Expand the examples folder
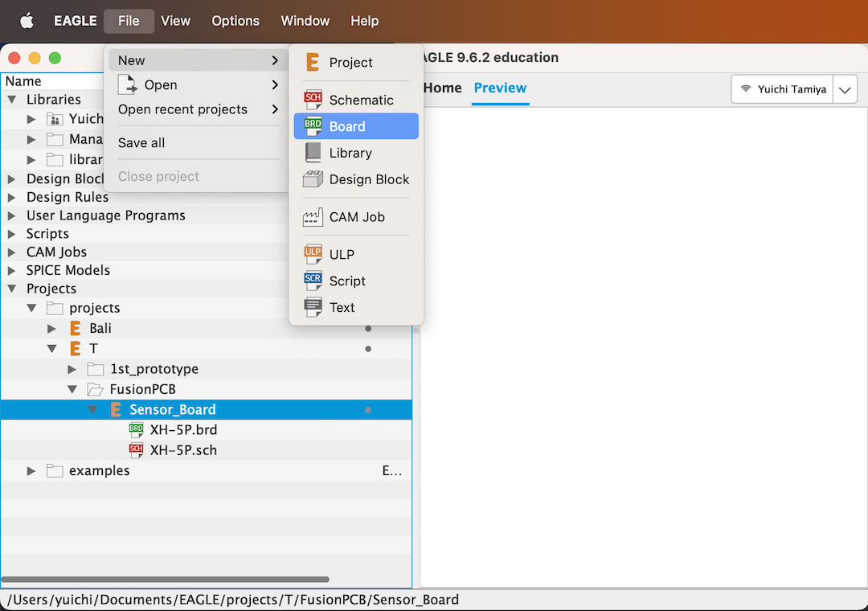This screenshot has width=868, height=611. tap(31, 471)
